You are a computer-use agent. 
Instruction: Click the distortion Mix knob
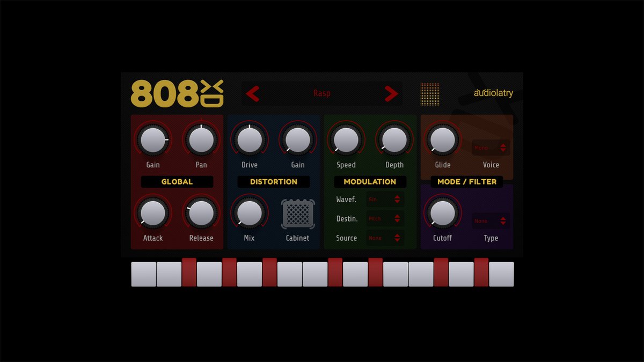(x=249, y=213)
